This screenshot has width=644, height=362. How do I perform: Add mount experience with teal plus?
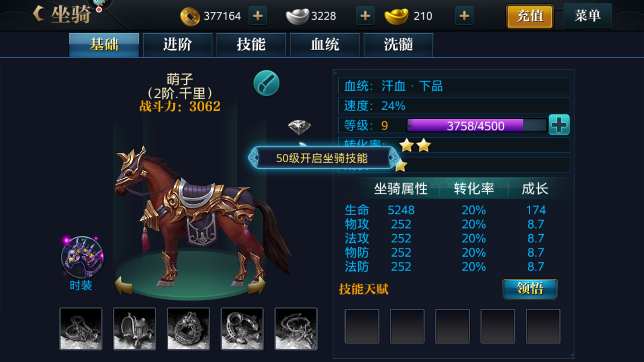click(x=559, y=125)
